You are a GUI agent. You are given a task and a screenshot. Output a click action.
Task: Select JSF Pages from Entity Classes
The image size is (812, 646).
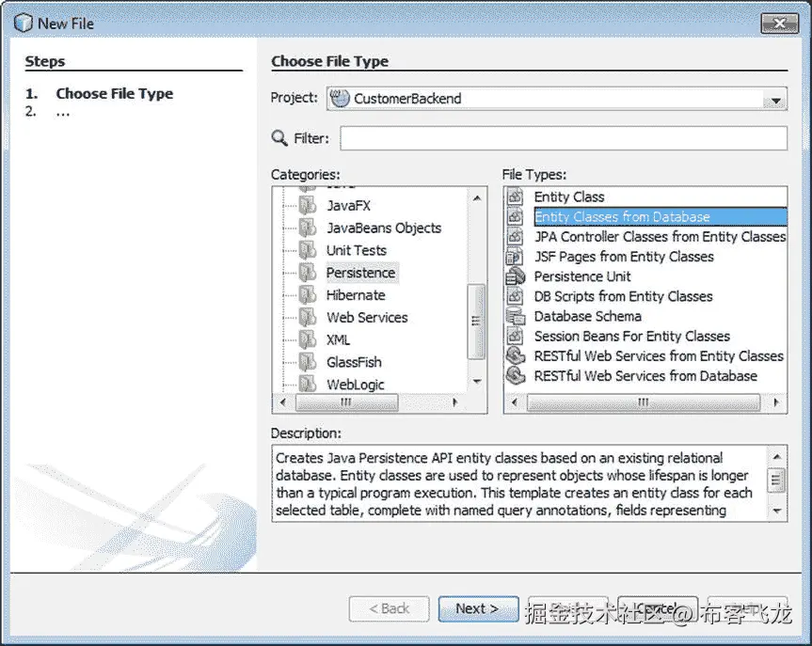coord(624,256)
